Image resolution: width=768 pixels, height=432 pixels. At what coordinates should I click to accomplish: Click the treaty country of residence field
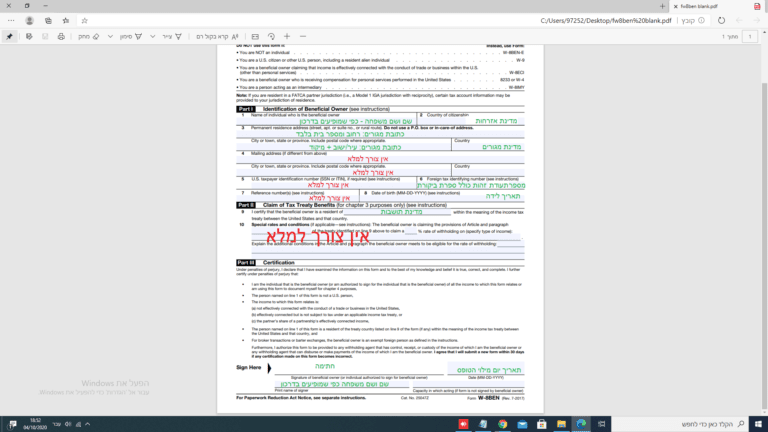coord(398,212)
